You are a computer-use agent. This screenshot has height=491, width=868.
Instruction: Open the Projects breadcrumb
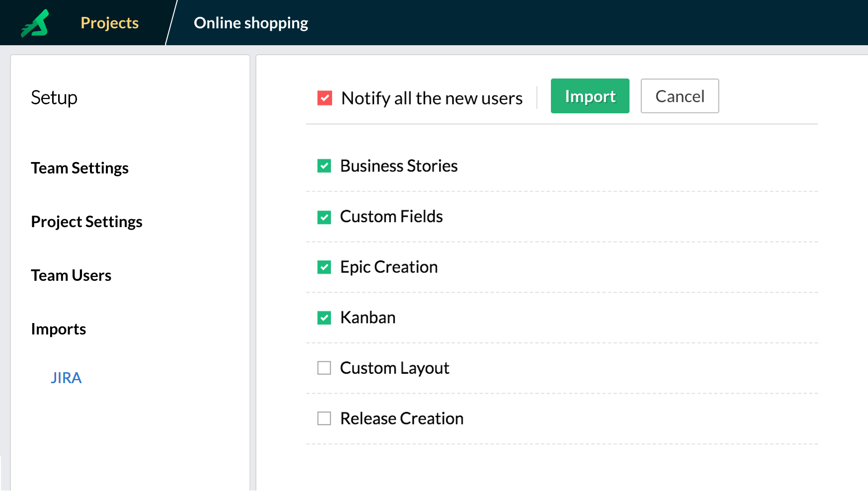pyautogui.click(x=109, y=23)
